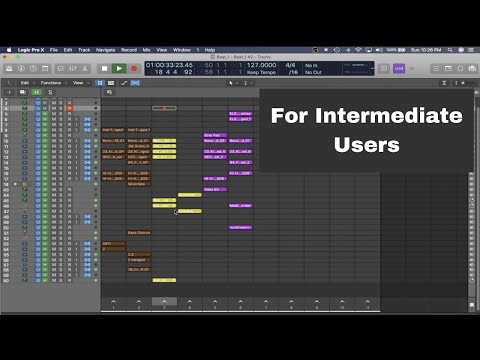
Task: Click the purple count-in button
Action: 399,69
